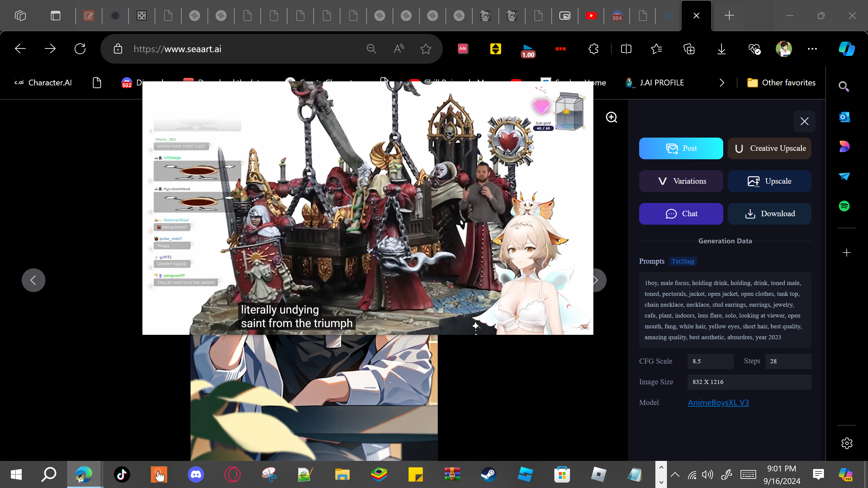
Task: Refresh the SeaArt page
Action: pyautogui.click(x=80, y=49)
